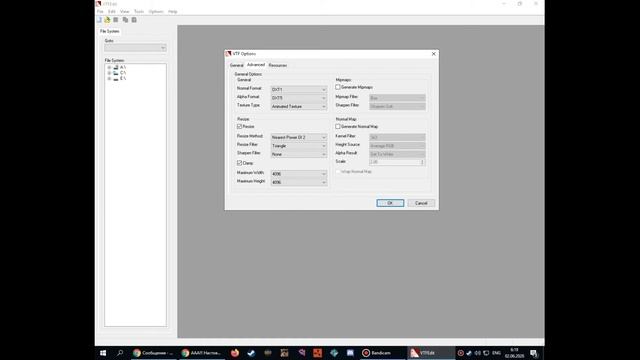Toggle the Generate Normal Map checkbox

coord(338,127)
